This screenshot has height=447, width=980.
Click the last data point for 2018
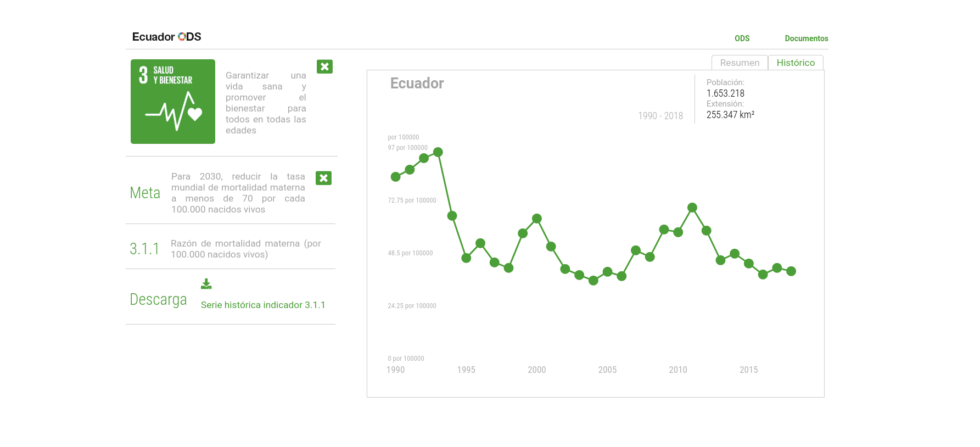791,271
